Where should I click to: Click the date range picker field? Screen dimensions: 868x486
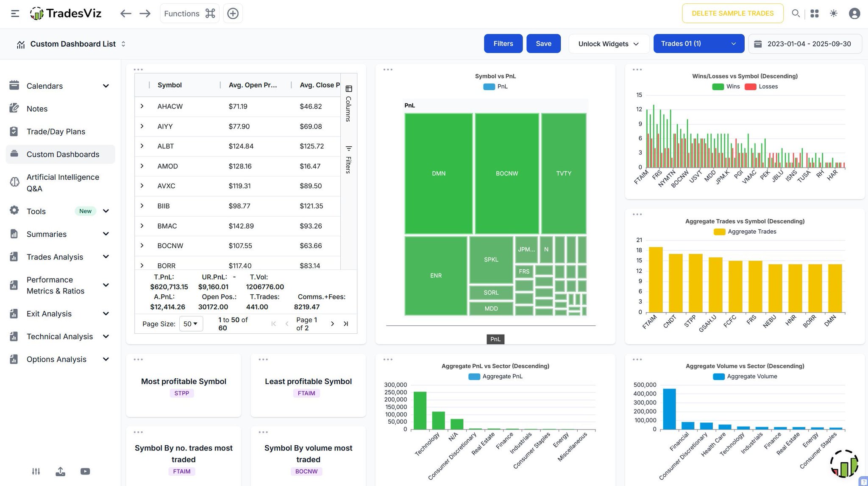click(x=804, y=44)
